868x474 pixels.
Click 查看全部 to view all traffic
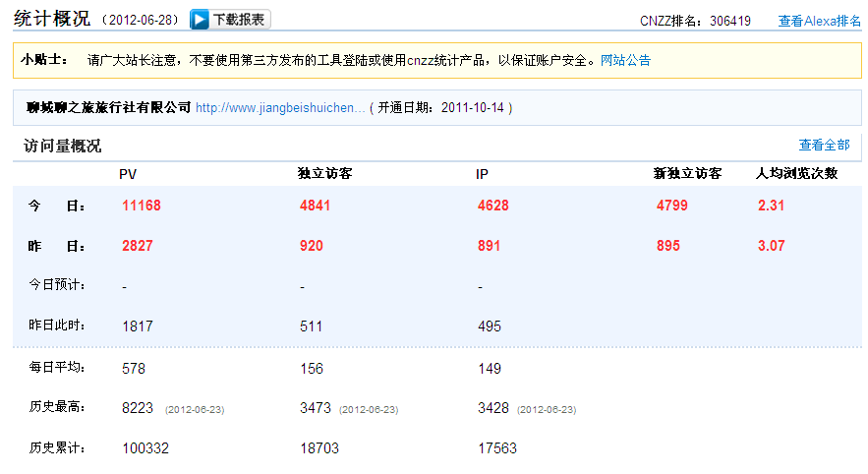point(824,145)
